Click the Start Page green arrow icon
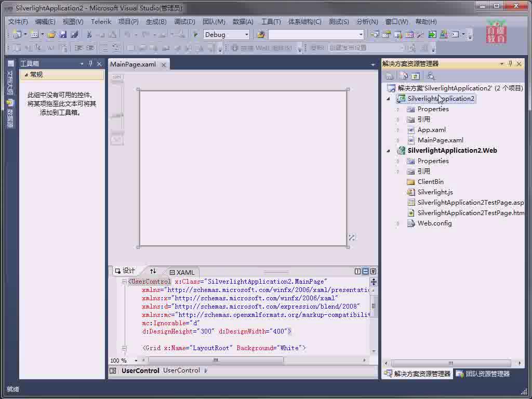This screenshot has height=399, width=532. pyautogui.click(x=432, y=34)
